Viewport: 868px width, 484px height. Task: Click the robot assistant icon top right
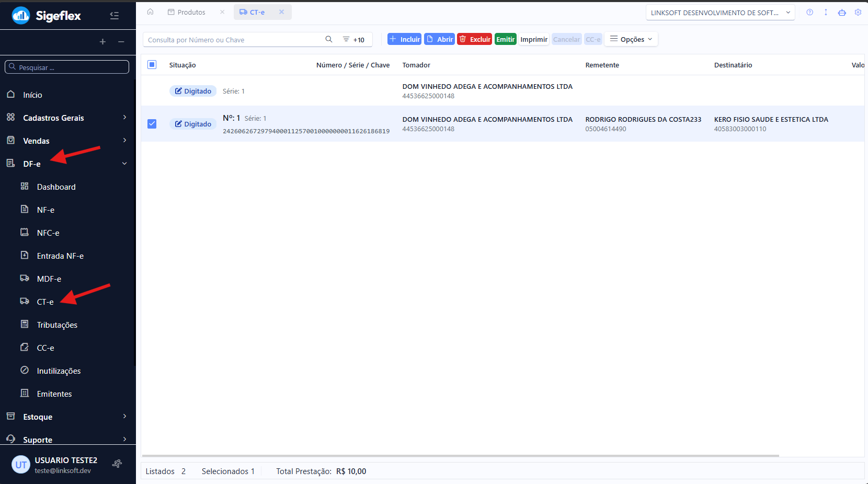(x=842, y=13)
